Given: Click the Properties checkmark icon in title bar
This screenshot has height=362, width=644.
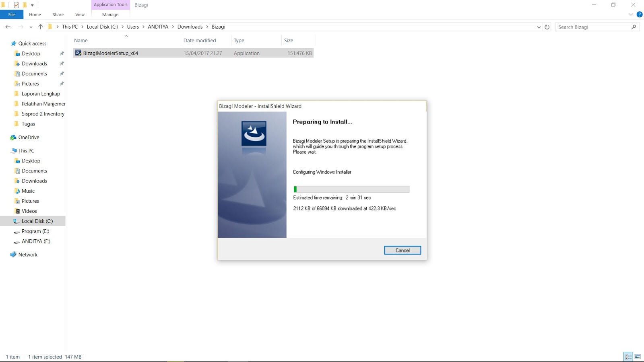Looking at the screenshot, I should [17, 5].
